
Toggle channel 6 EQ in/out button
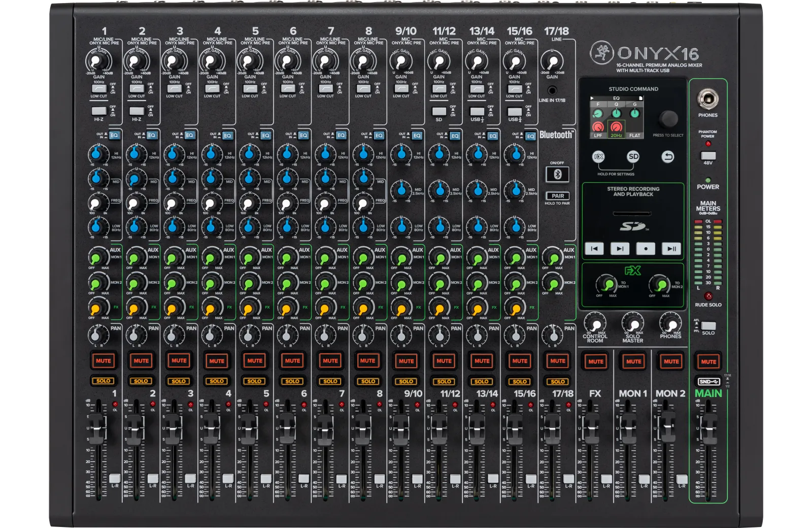[303, 136]
